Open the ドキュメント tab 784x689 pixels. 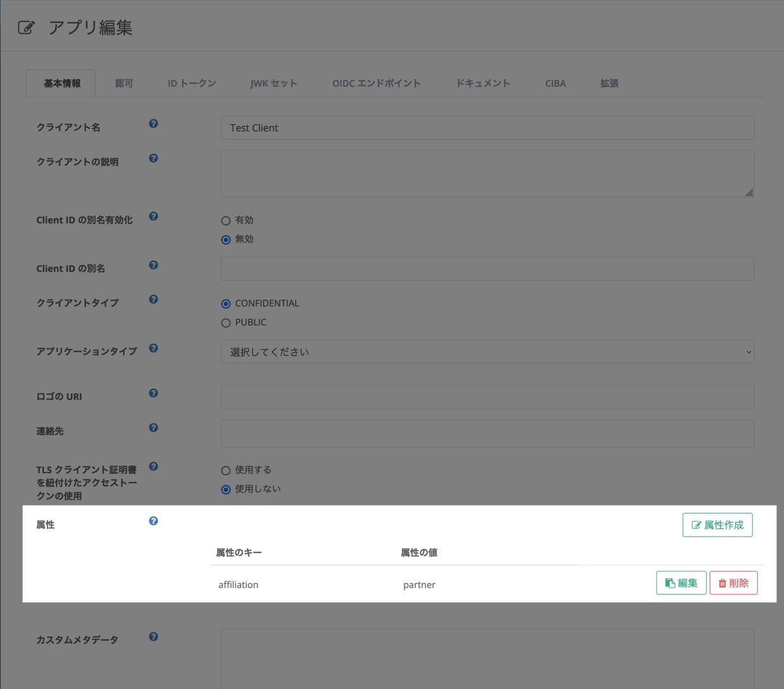(482, 82)
